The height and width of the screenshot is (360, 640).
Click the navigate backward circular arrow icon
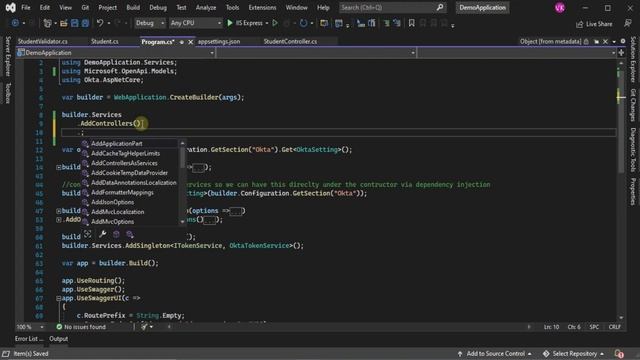(15, 23)
